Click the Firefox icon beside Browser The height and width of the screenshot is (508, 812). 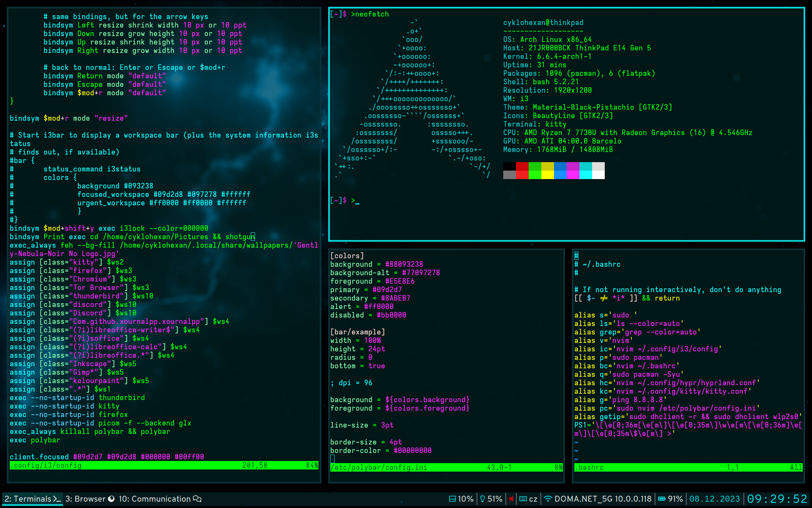point(111,499)
